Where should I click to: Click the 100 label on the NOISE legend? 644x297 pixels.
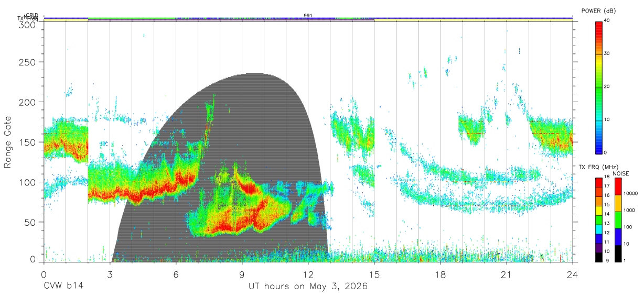point(628,227)
